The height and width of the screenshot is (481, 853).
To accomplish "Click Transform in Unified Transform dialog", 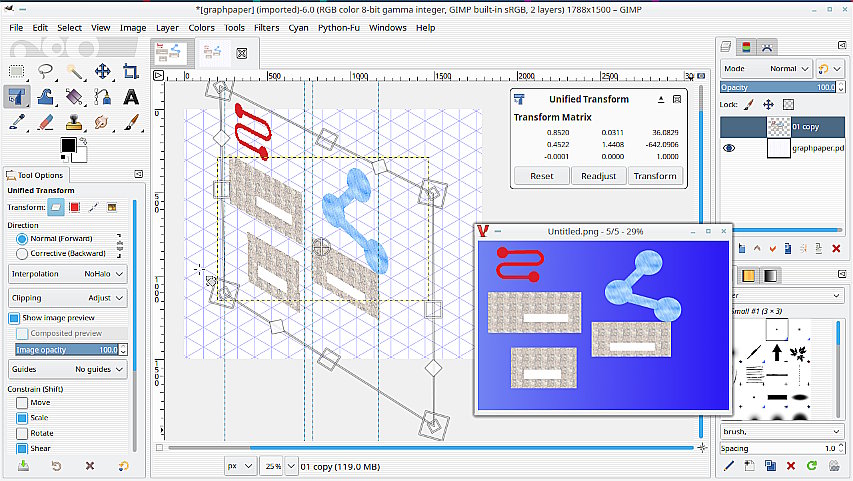I will pyautogui.click(x=655, y=176).
